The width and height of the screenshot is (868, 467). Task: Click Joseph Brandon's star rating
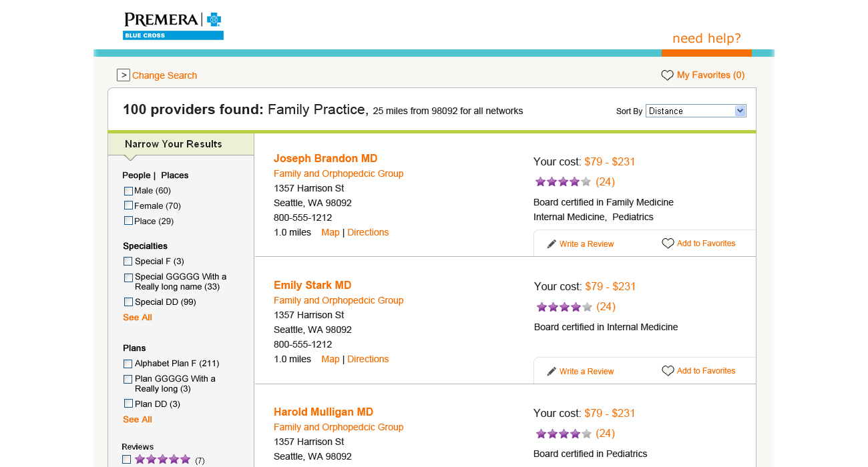pos(563,181)
